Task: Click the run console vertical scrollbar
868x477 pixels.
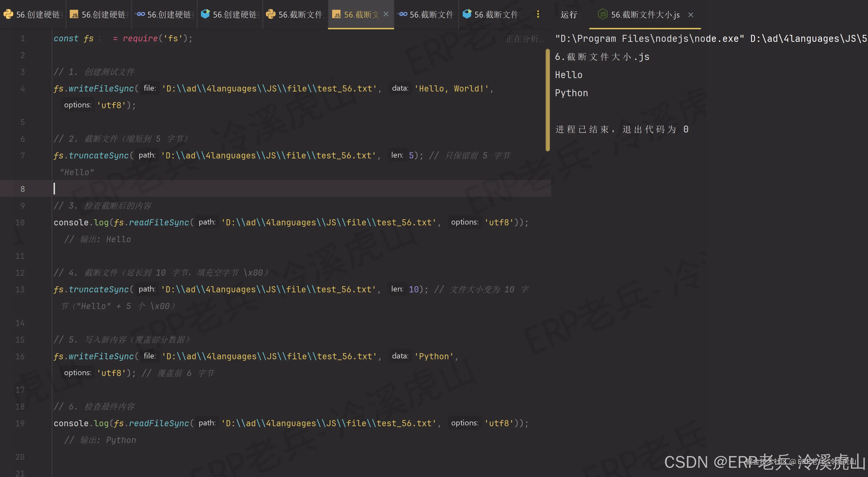Action: pos(548,100)
